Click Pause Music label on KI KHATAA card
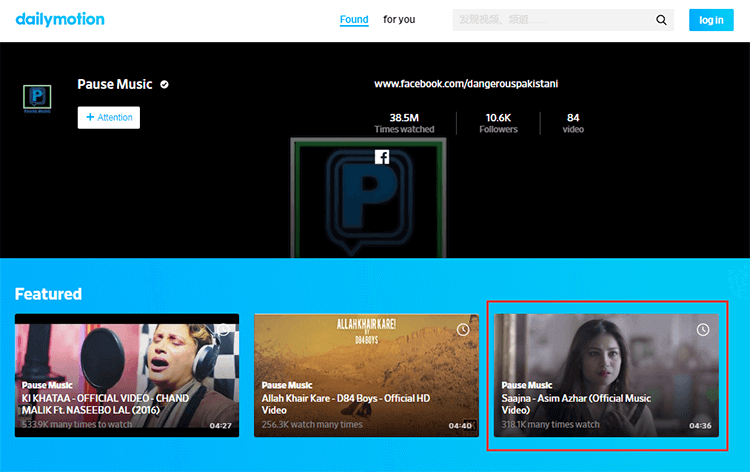Screen dimensions: 750x472 click(x=47, y=385)
